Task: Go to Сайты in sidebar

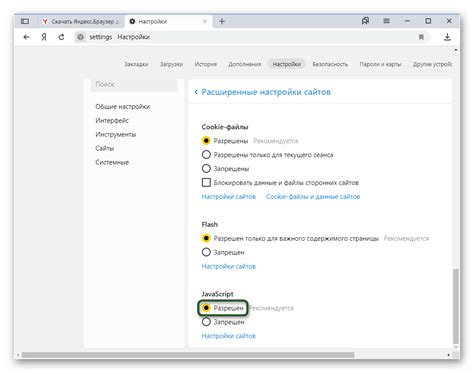Action: coord(105,148)
